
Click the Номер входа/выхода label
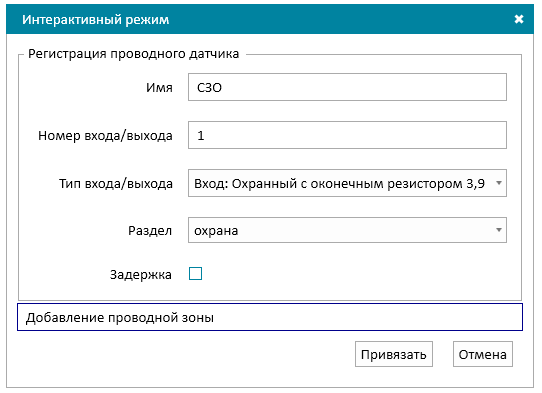coord(105,135)
